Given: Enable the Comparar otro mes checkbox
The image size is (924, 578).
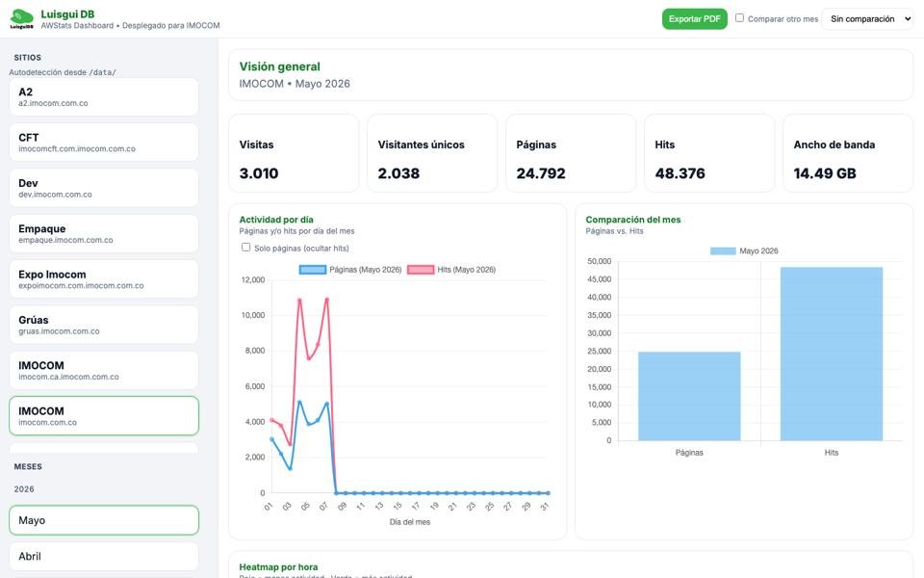Looking at the screenshot, I should click(x=739, y=17).
